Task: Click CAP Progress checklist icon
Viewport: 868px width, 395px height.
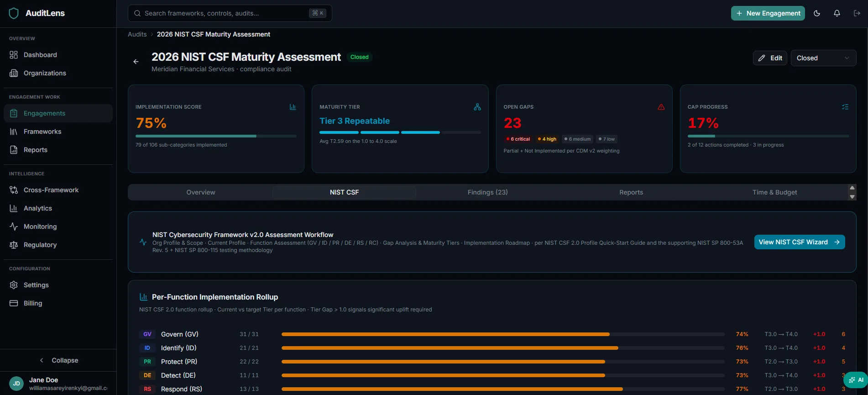Action: (x=845, y=107)
